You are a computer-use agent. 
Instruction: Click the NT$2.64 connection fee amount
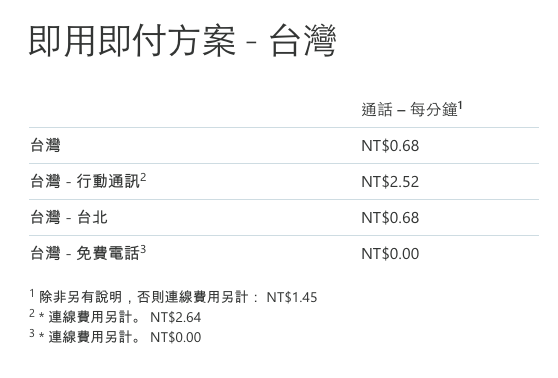coord(175,317)
